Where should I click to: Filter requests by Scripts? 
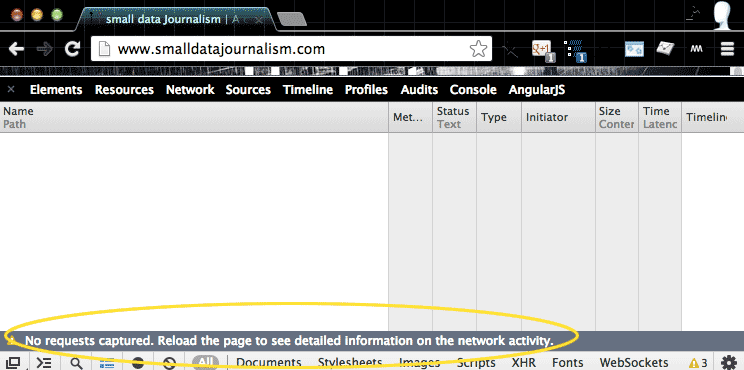(476, 363)
